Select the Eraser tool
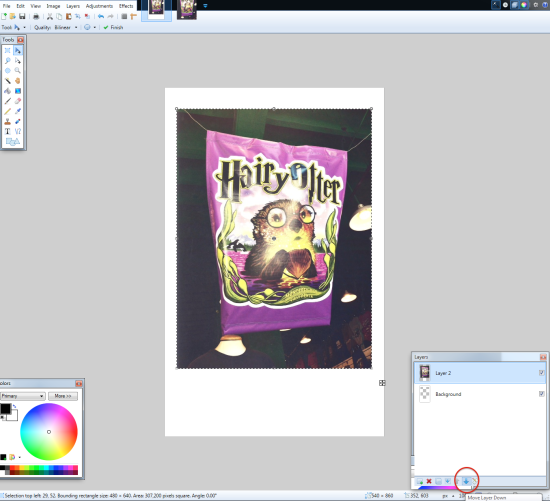This screenshot has width=550, height=501. 18,101
